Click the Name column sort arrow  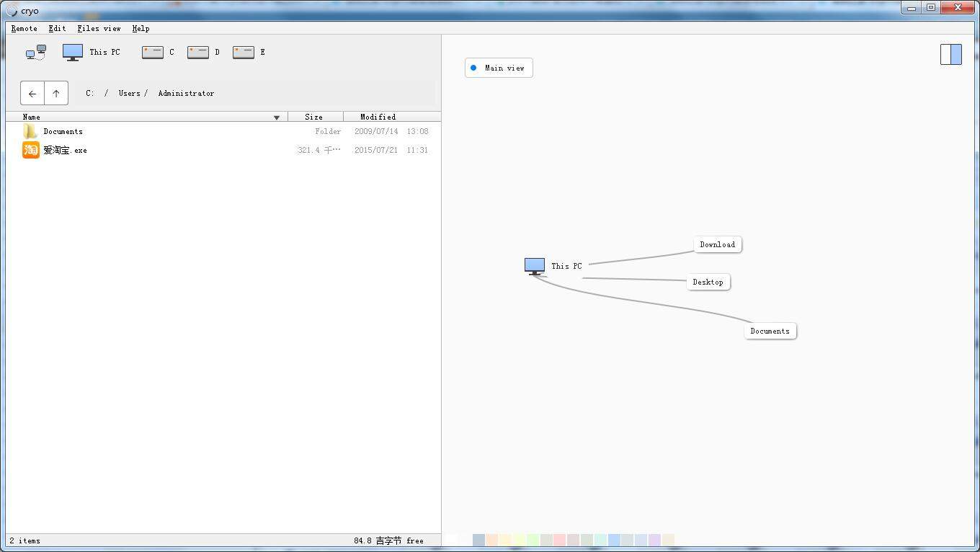pos(277,117)
